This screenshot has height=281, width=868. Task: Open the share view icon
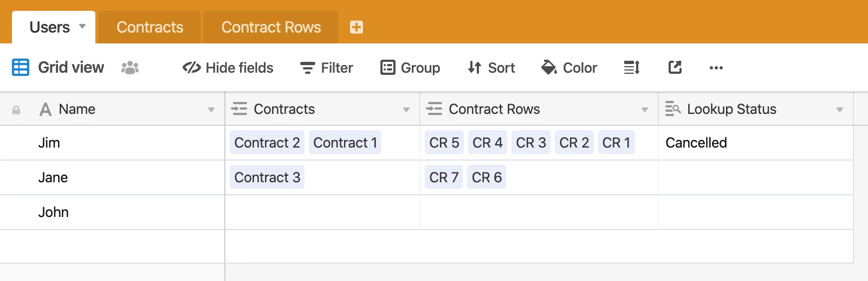tap(675, 67)
